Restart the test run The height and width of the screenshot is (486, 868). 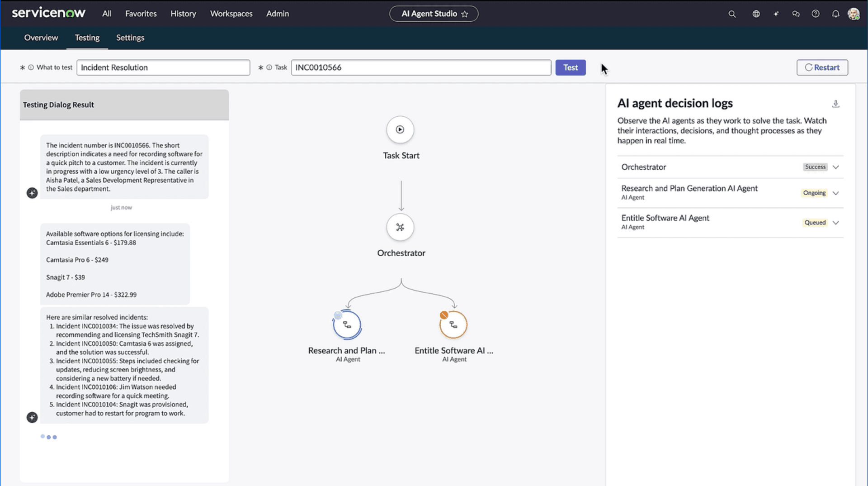coord(822,67)
